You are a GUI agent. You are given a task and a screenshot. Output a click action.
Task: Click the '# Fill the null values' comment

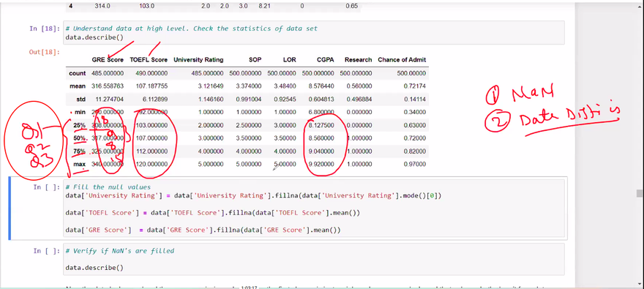108,187
